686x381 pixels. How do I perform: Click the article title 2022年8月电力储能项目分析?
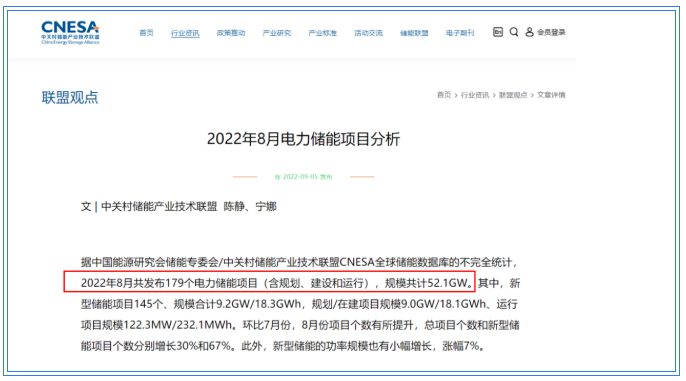coord(303,139)
